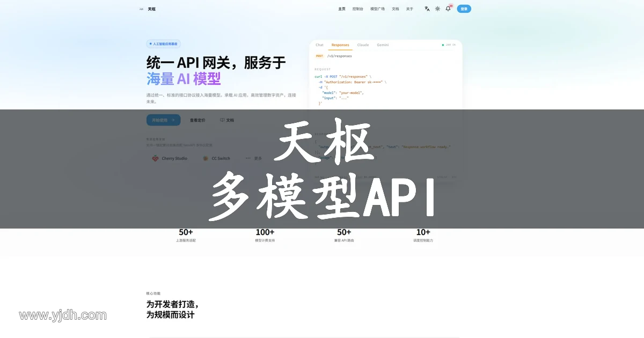
Task: Click the 开始使用 button
Action: point(163,120)
